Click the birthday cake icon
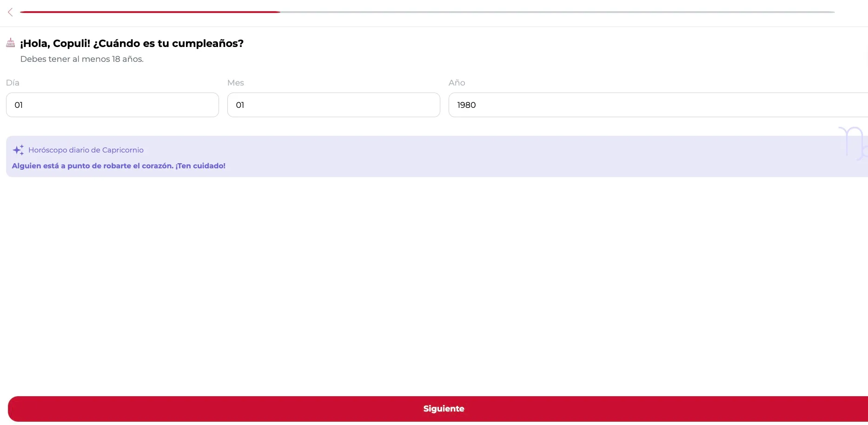The image size is (868, 425). (x=10, y=43)
